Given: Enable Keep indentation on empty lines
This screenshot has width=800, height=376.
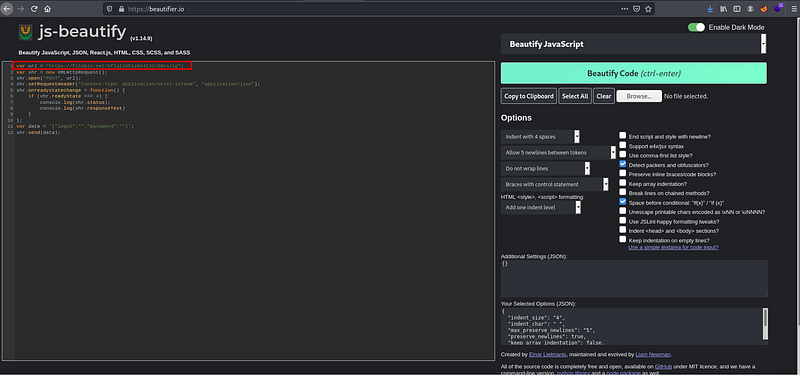Looking at the screenshot, I should pyautogui.click(x=623, y=239).
